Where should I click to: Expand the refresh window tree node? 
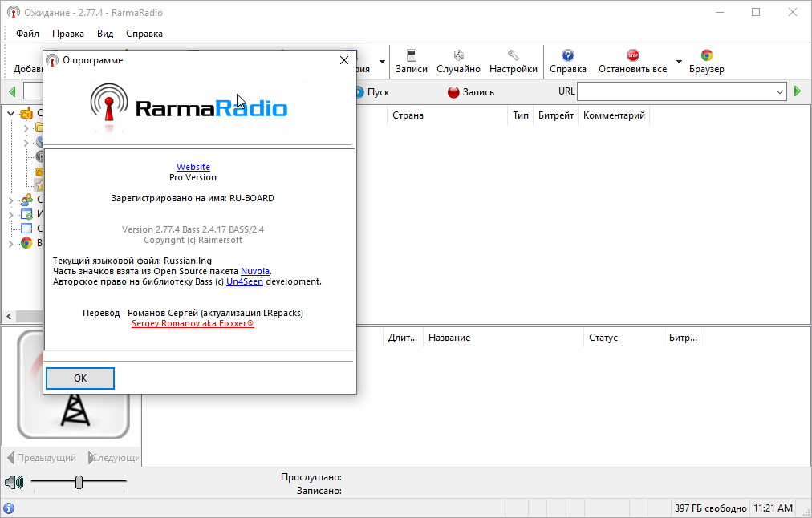coord(11,214)
